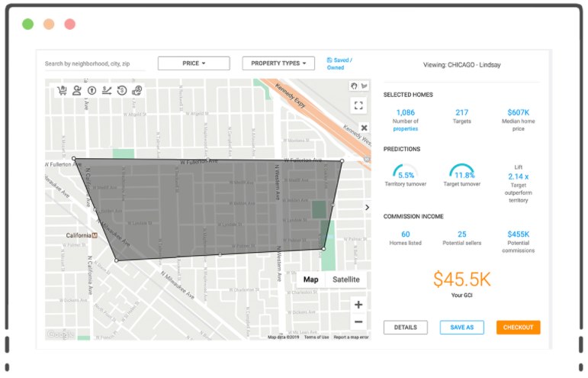Click the DETAILS button
The width and height of the screenshot is (588, 378).
pyautogui.click(x=406, y=328)
